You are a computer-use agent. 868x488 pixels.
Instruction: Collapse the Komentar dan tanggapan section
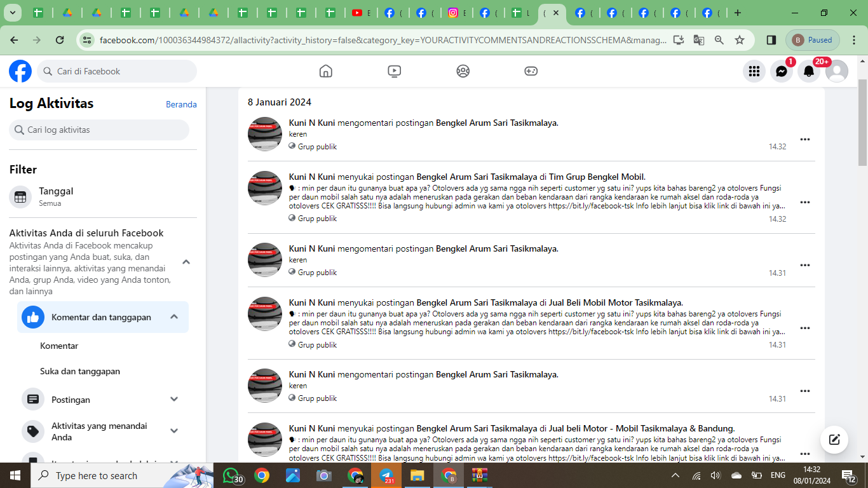coord(174,317)
